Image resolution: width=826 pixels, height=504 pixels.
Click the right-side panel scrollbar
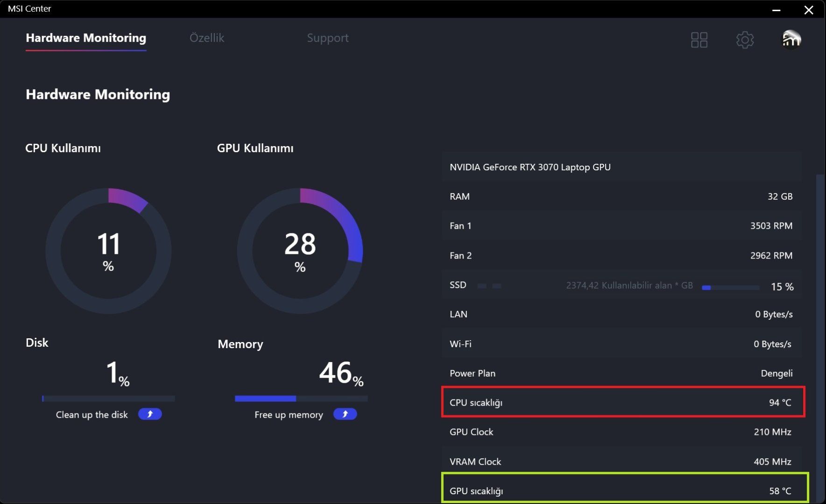[820, 338]
